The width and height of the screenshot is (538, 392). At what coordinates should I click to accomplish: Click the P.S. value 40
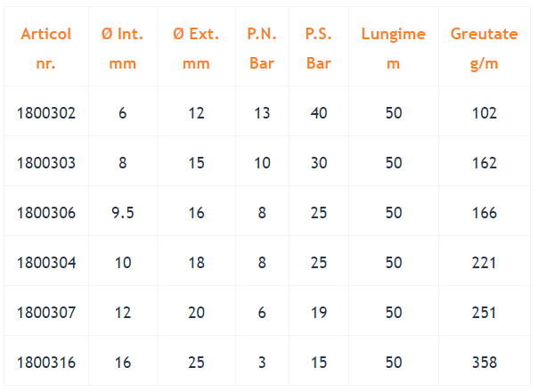[x=319, y=113]
